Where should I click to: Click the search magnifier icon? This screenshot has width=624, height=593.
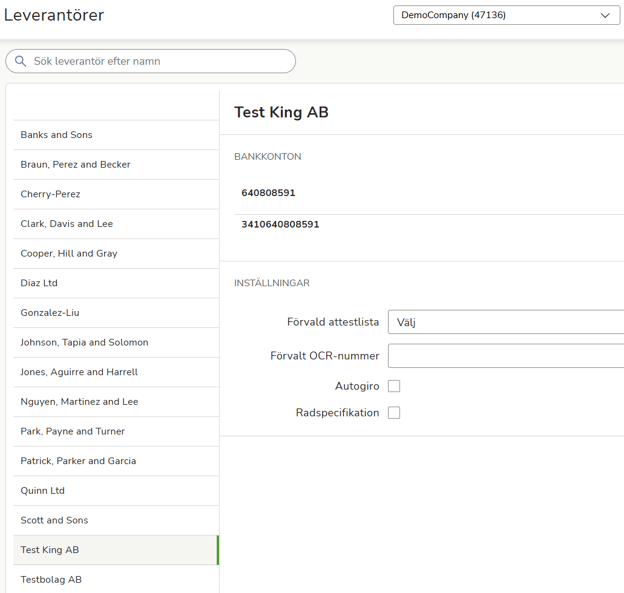pos(20,61)
